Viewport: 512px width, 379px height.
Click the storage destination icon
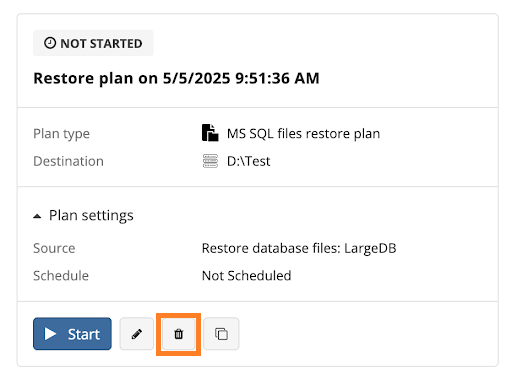pyautogui.click(x=210, y=161)
